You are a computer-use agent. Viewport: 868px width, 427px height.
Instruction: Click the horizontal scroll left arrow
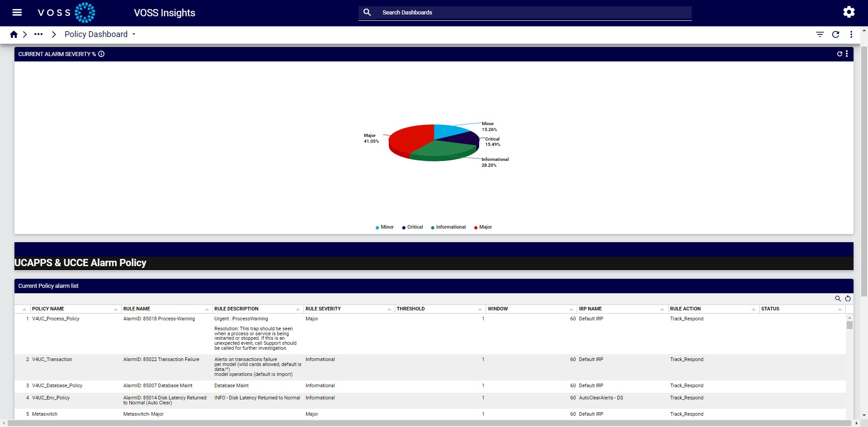click(4, 423)
